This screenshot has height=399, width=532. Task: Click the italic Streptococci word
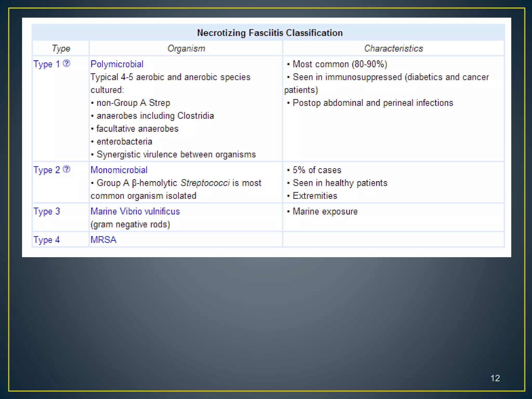pos(205,183)
